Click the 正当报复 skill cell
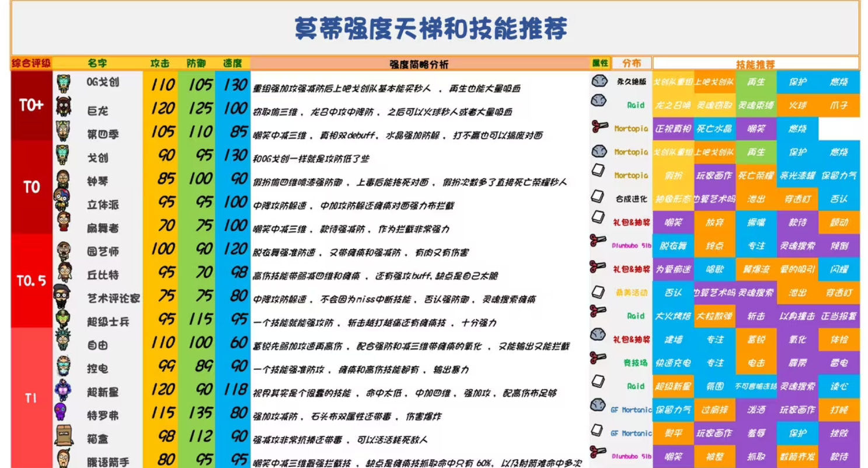This screenshot has width=868, height=468. point(839,316)
